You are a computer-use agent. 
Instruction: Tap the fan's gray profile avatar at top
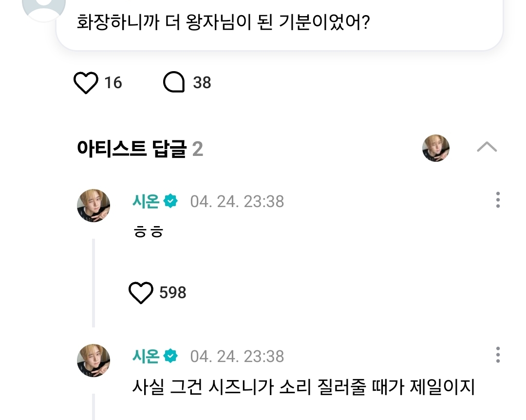[x=44, y=7]
